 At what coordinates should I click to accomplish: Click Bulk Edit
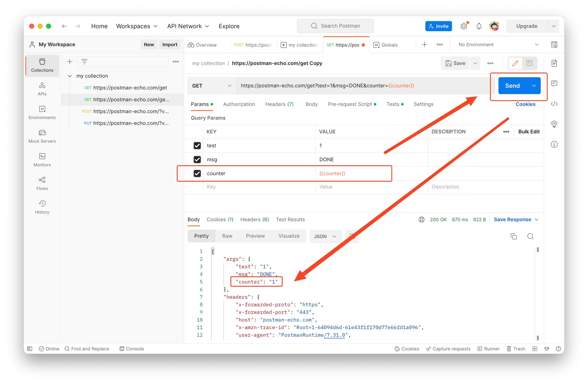[x=529, y=132]
